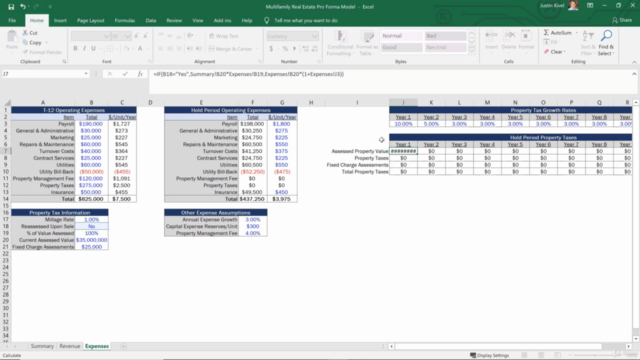Add a new sheet plus icon
The height and width of the screenshot is (360, 640).
tap(123, 346)
